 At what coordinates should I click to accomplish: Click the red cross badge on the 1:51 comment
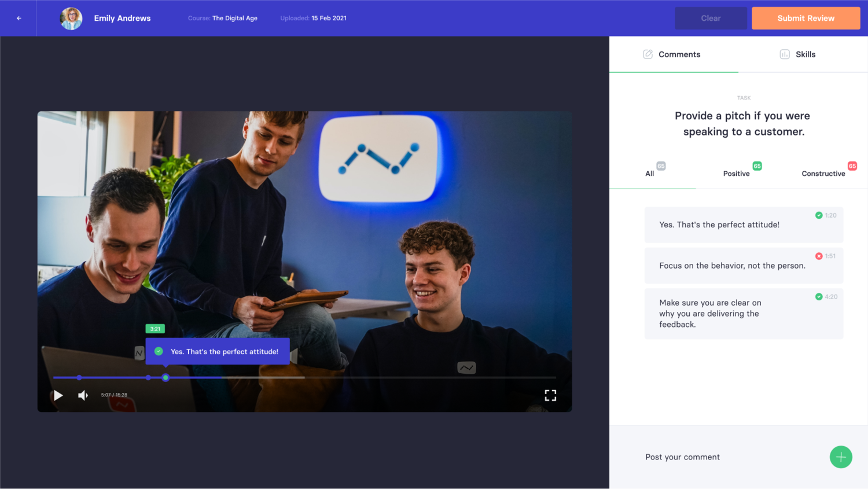(819, 255)
